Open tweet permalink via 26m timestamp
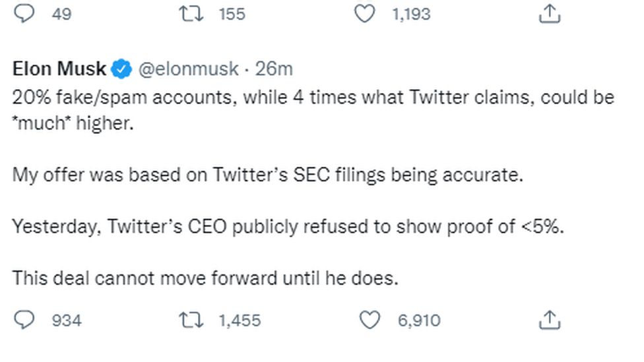Viewport: 644px width, 362px height. pyautogui.click(x=274, y=69)
